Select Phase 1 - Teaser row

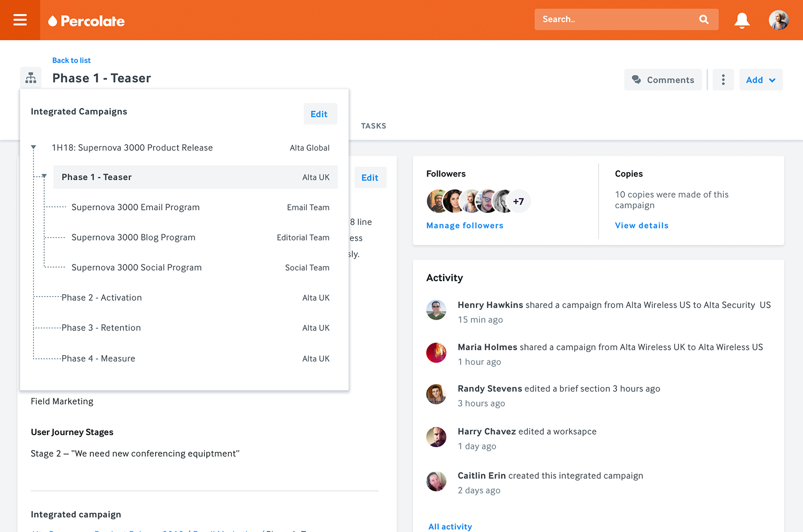click(x=196, y=177)
